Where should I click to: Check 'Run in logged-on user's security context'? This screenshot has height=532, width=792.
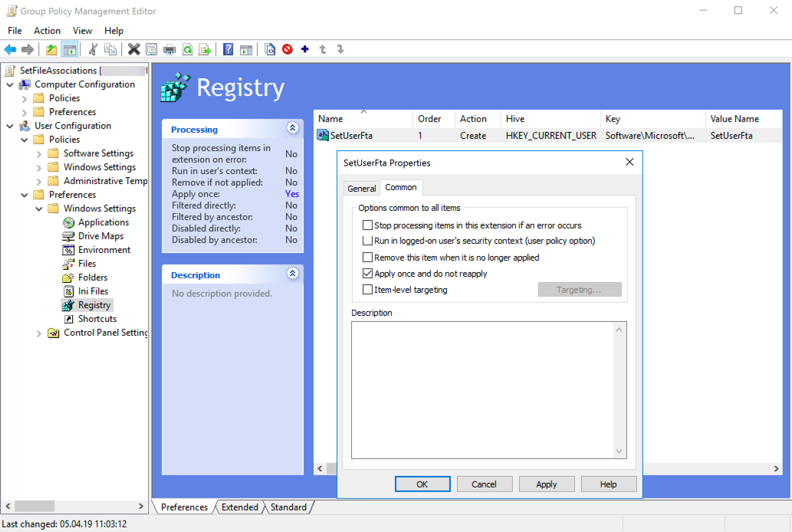368,241
